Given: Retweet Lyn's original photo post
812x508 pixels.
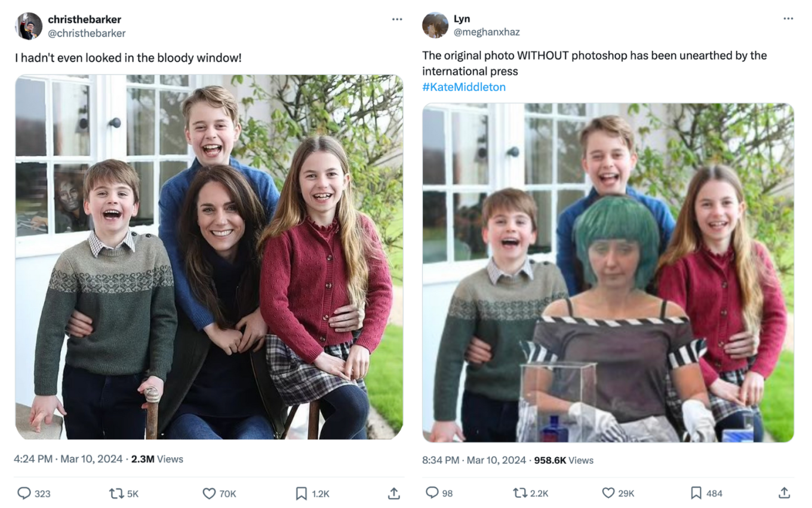Looking at the screenshot, I should click(x=521, y=492).
